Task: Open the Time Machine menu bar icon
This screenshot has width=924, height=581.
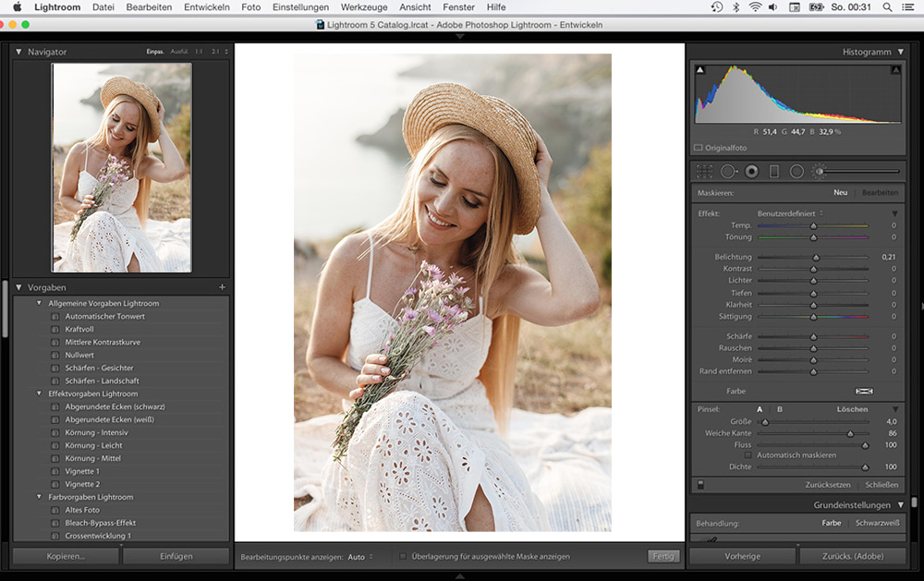Action: 717,7
